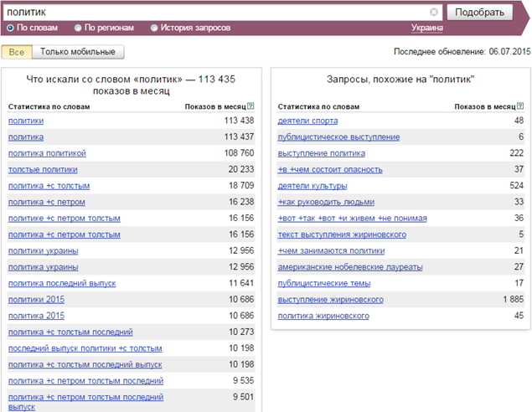532x412 pixels.
Task: Open help icon beside left 'Показов в месяц'
Action: pyautogui.click(x=251, y=106)
